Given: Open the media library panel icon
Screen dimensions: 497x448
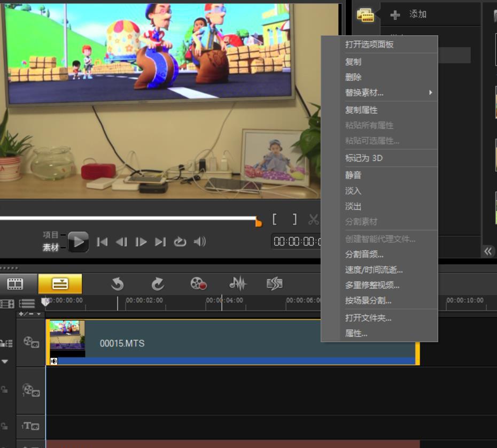Looking at the screenshot, I should click(x=365, y=15).
